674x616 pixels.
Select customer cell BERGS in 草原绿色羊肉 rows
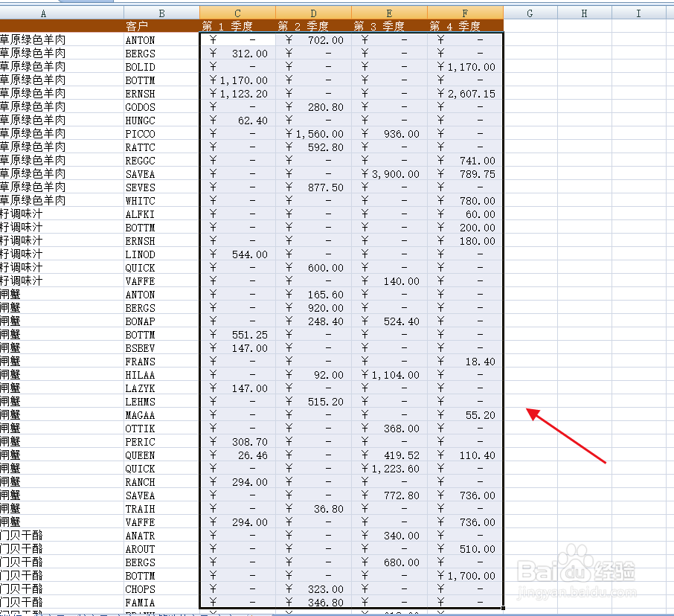pos(161,54)
